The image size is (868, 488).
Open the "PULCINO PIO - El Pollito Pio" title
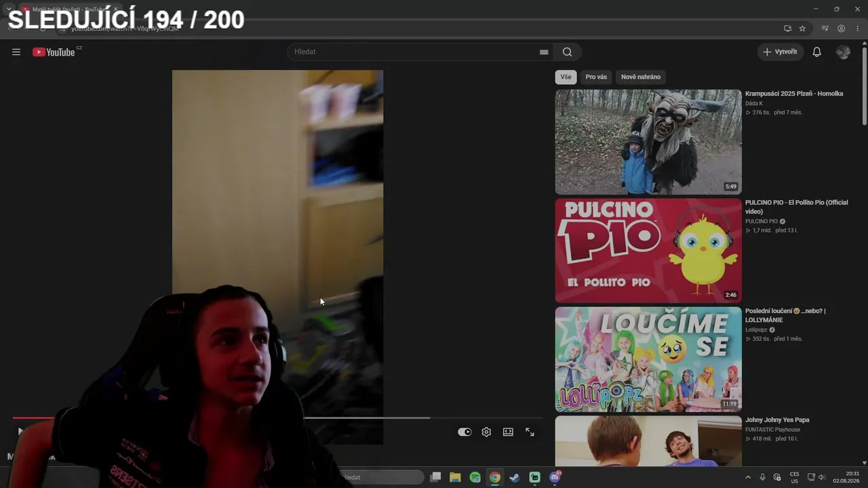click(796, 207)
